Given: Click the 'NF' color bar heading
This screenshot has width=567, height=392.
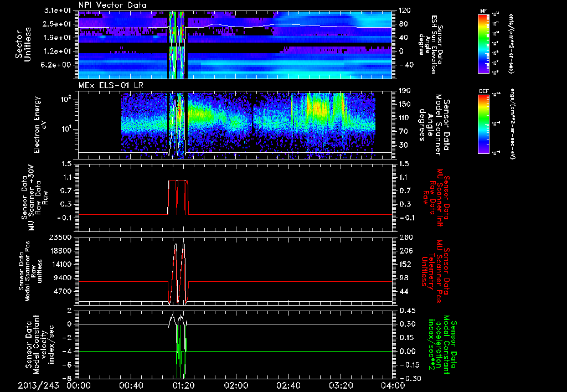Looking at the screenshot, I should click(x=483, y=11).
